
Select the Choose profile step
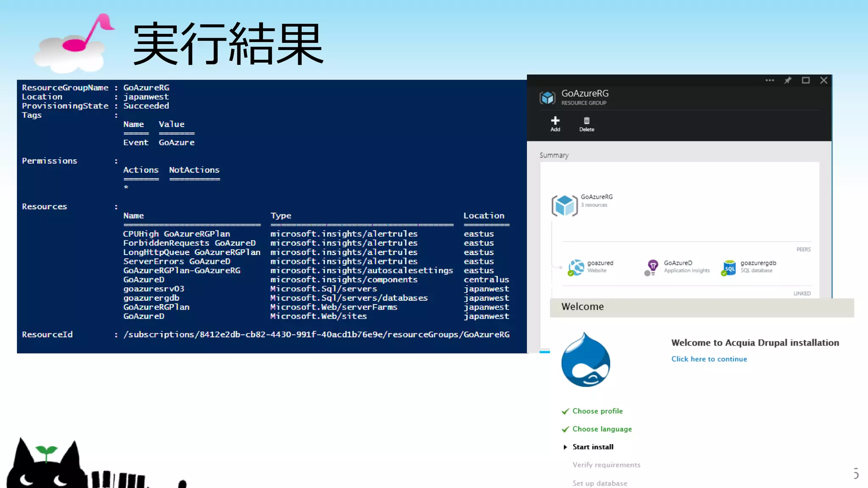(x=597, y=411)
